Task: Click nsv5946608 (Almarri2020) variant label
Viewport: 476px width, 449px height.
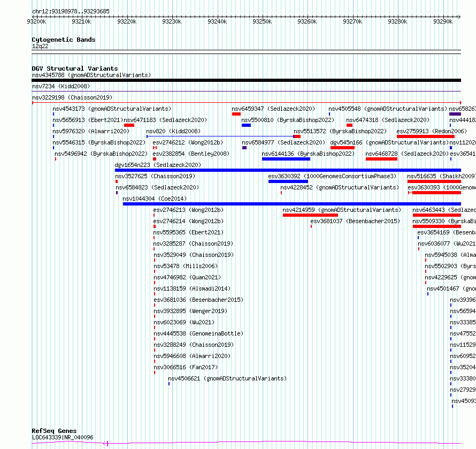Action: tap(192, 356)
